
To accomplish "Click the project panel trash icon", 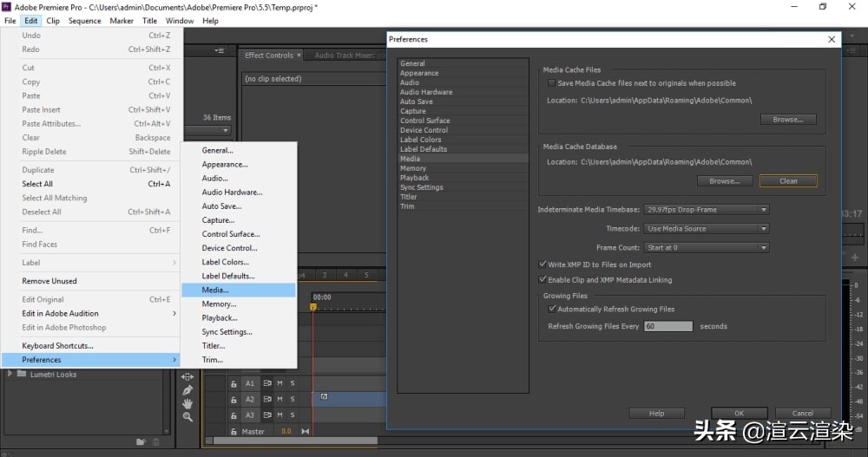I will tap(156, 441).
